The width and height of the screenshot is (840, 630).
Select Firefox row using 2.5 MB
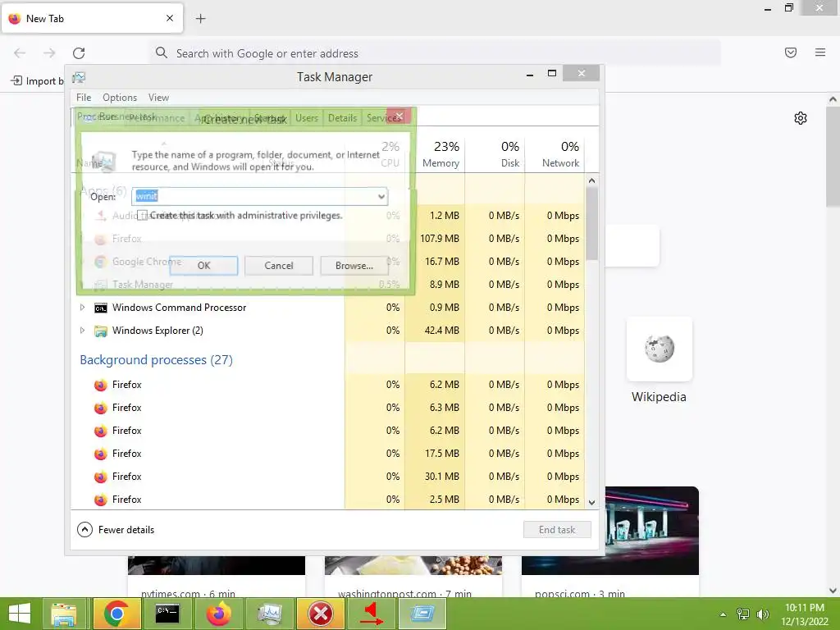[x=328, y=500]
